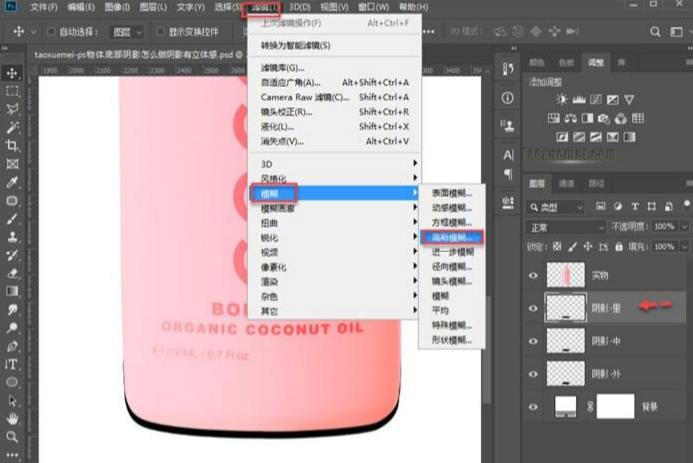This screenshot has width=693, height=463.
Task: Open the 图层 auto-select dropdown
Action: (127, 32)
